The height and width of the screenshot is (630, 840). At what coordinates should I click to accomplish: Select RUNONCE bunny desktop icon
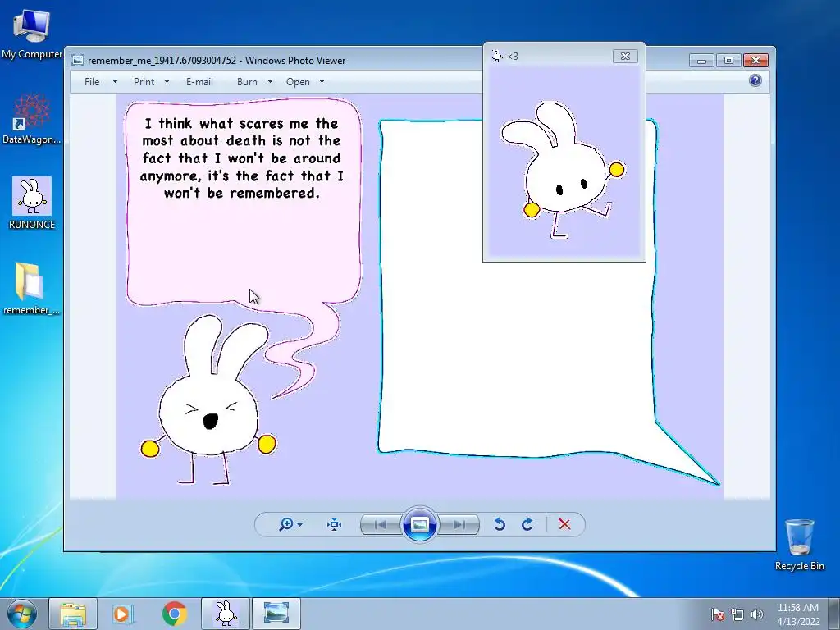coord(32,203)
